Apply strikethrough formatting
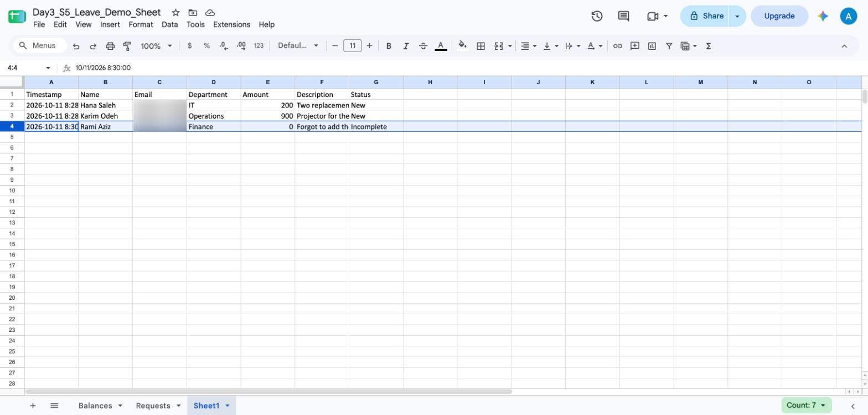Image resolution: width=868 pixels, height=415 pixels. pos(423,46)
